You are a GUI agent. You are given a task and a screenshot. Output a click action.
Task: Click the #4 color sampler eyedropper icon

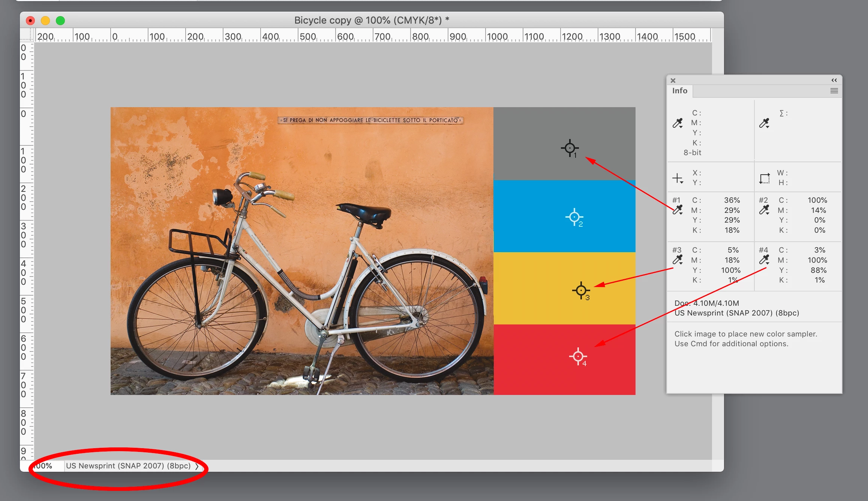[764, 260]
